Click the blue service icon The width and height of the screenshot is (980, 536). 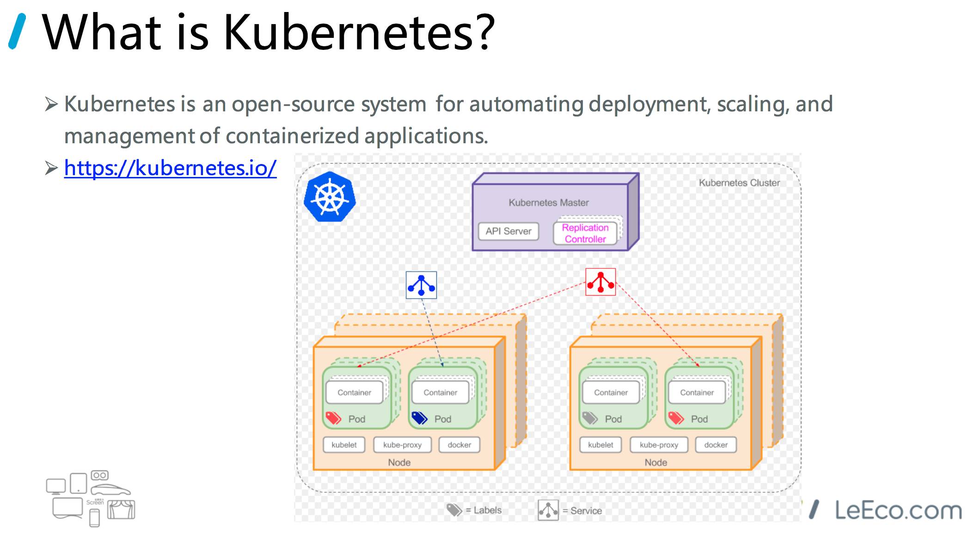pos(421,285)
